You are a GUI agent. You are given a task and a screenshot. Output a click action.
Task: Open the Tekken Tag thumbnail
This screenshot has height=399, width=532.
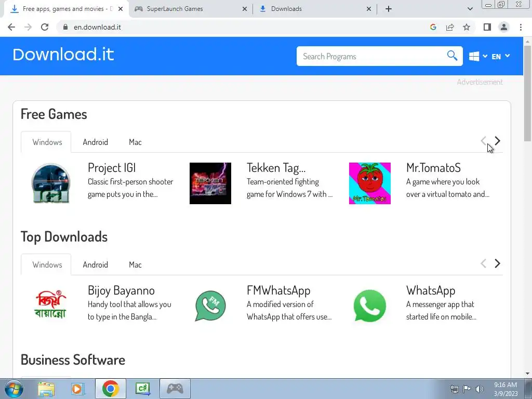pyautogui.click(x=210, y=183)
